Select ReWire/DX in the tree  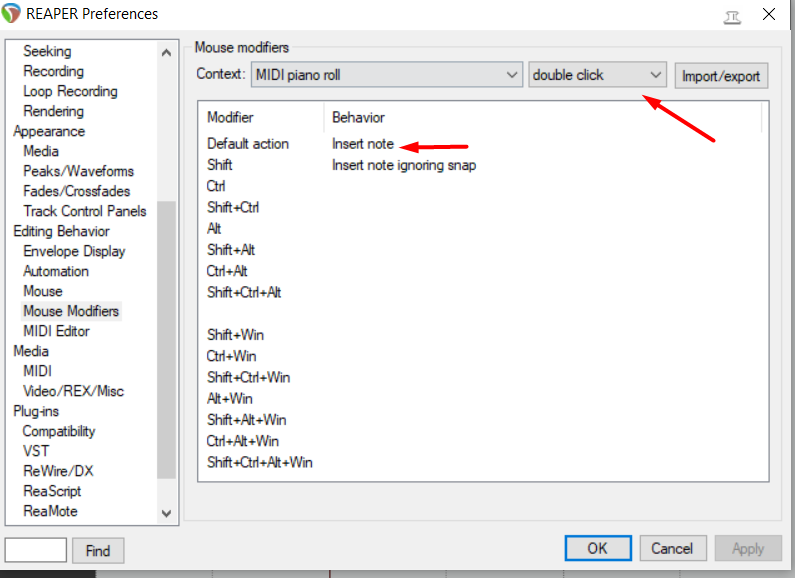58,471
